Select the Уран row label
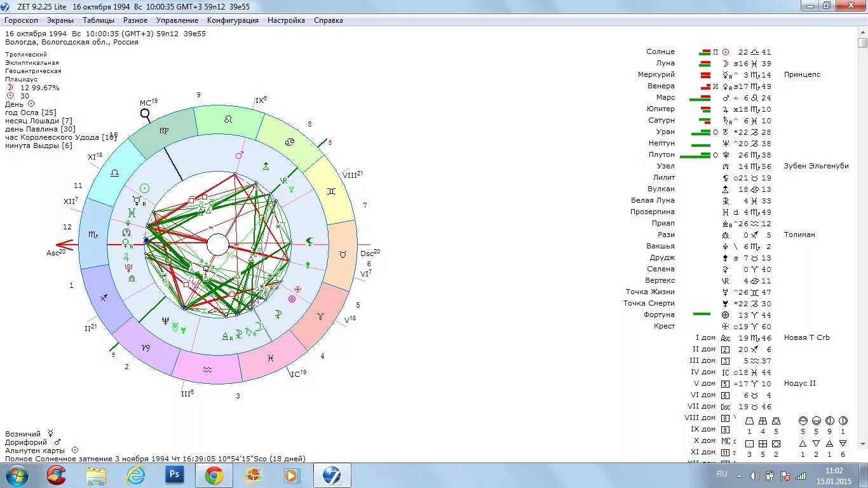Image resolution: width=868 pixels, height=488 pixels. 666,132
